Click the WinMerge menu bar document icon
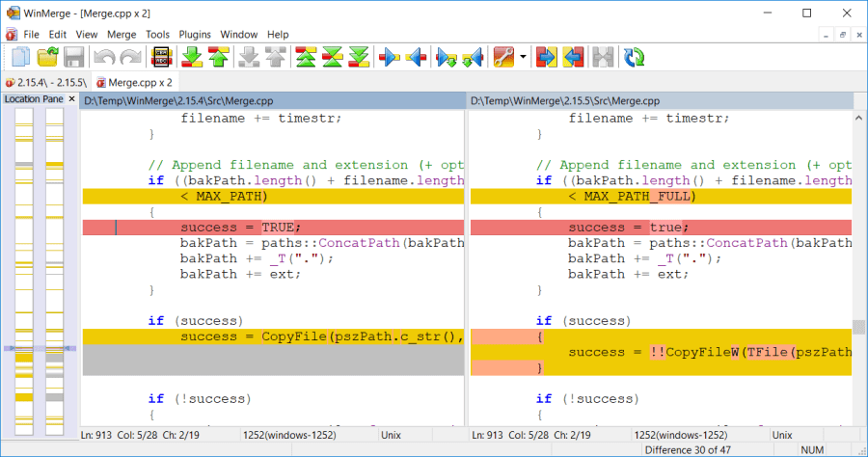868x457 pixels. (12, 35)
